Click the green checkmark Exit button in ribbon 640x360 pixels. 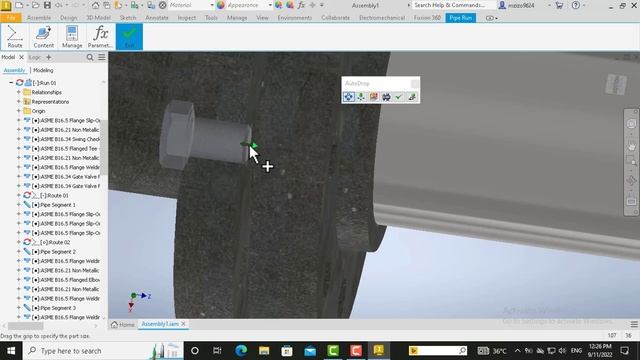(x=129, y=37)
